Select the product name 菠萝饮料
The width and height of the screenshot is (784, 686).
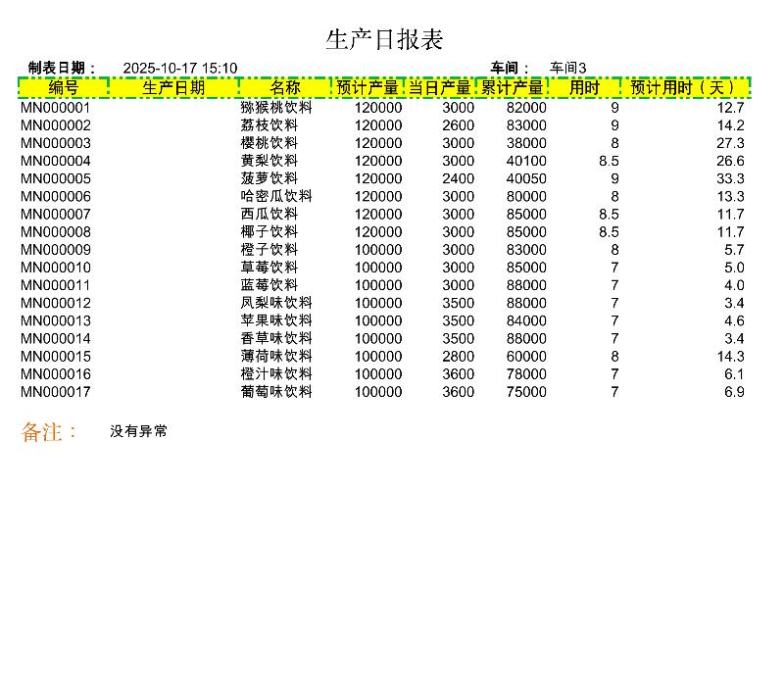(x=269, y=178)
